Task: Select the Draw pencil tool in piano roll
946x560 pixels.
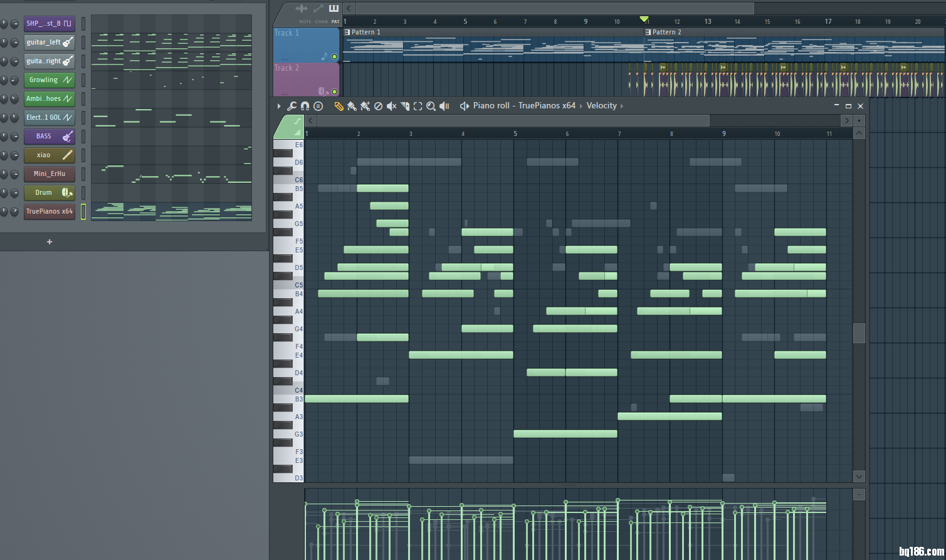Action: point(339,106)
